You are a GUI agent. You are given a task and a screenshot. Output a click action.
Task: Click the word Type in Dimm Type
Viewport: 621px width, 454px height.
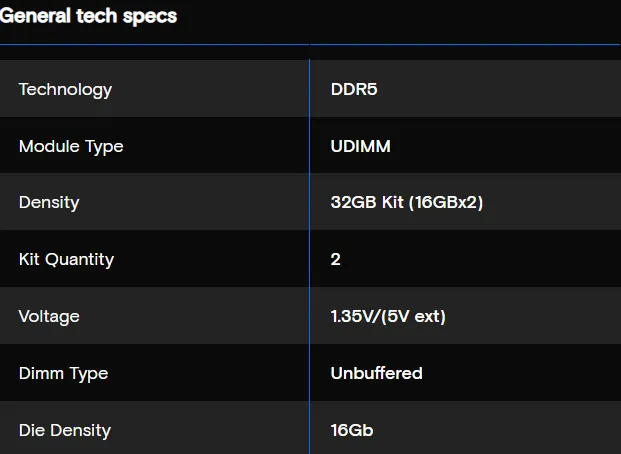pyautogui.click(x=89, y=374)
